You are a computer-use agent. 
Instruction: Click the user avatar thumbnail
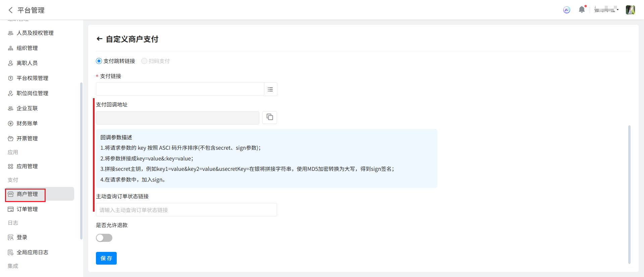coord(630,10)
